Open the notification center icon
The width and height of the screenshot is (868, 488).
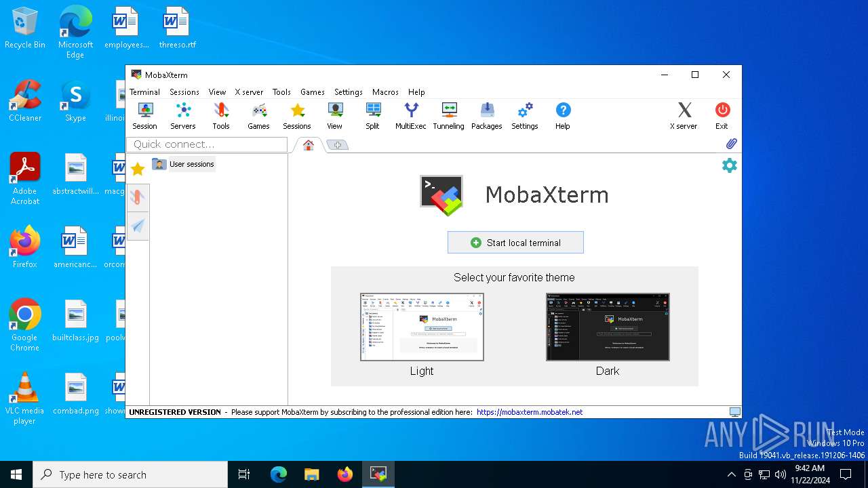[846, 474]
